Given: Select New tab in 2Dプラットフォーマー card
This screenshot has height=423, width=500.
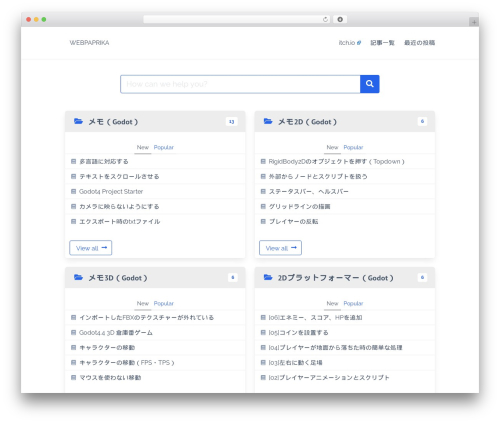Looking at the screenshot, I should tap(332, 303).
